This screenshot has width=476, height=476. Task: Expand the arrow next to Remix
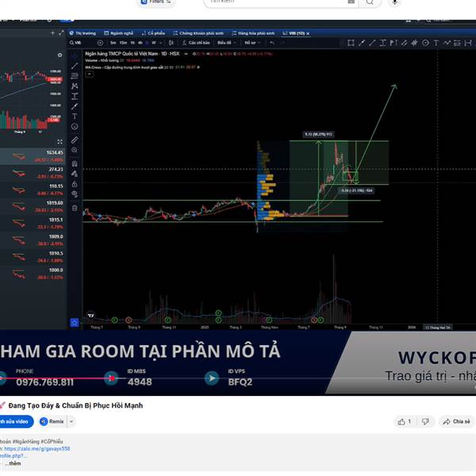(71, 421)
